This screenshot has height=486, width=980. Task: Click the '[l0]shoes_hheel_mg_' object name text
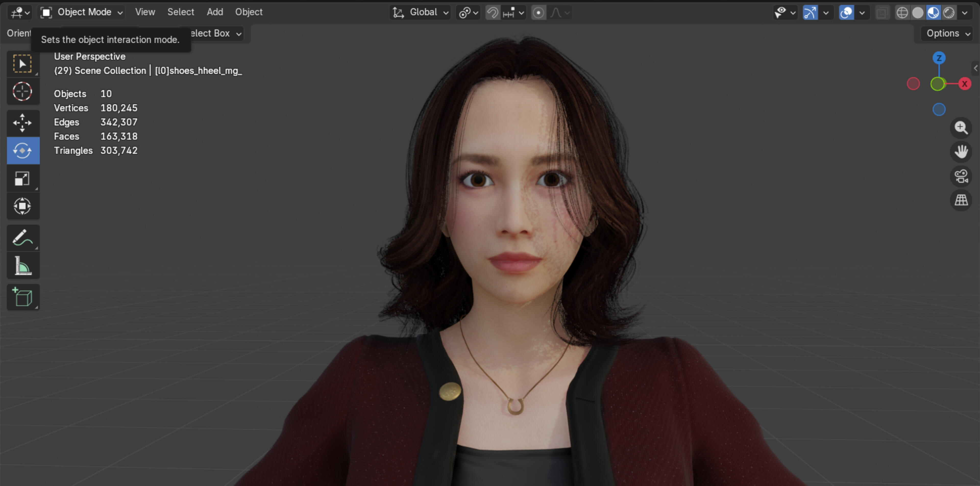(x=198, y=71)
